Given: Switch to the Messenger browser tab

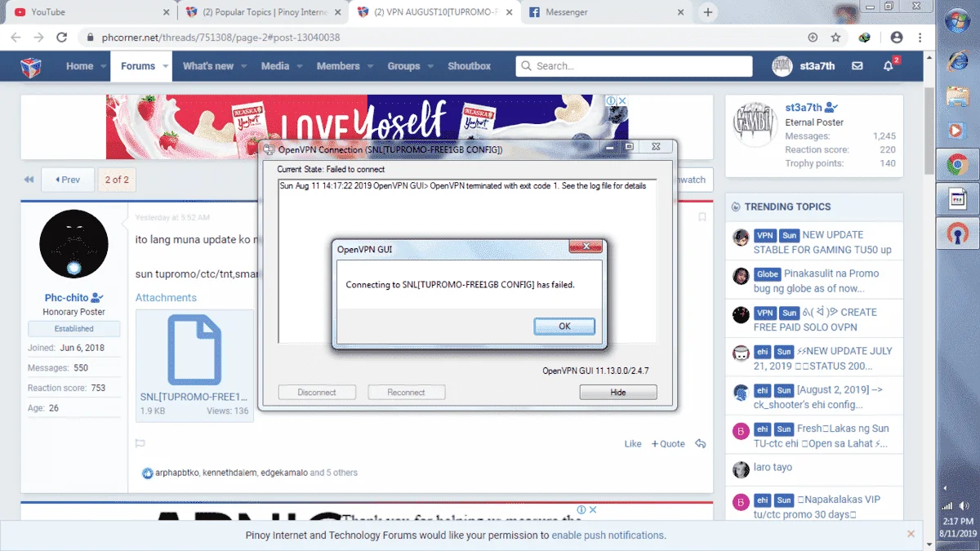Looking at the screenshot, I should (x=605, y=12).
